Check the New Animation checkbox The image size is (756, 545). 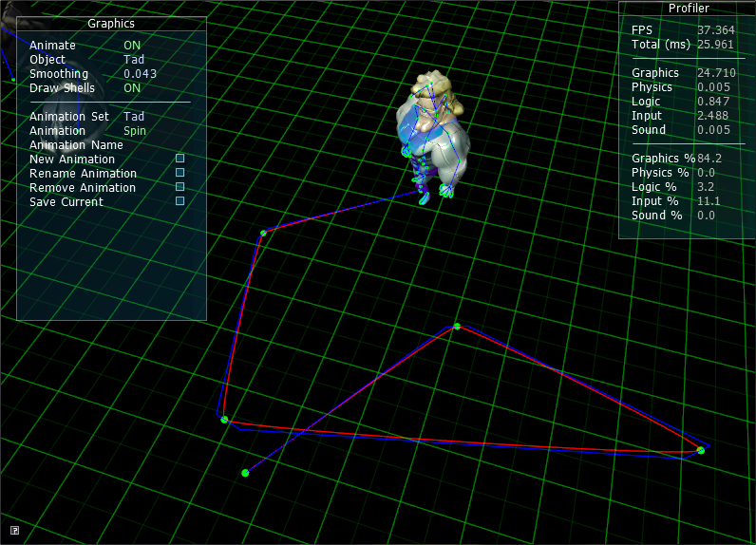pos(180,158)
